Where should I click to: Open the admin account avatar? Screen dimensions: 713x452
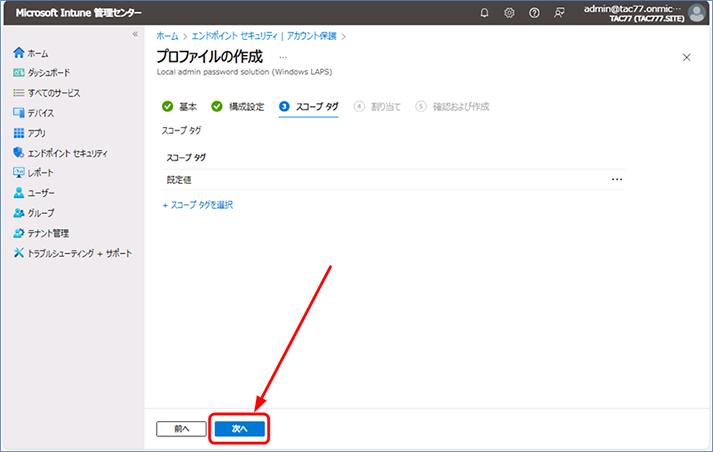point(697,13)
